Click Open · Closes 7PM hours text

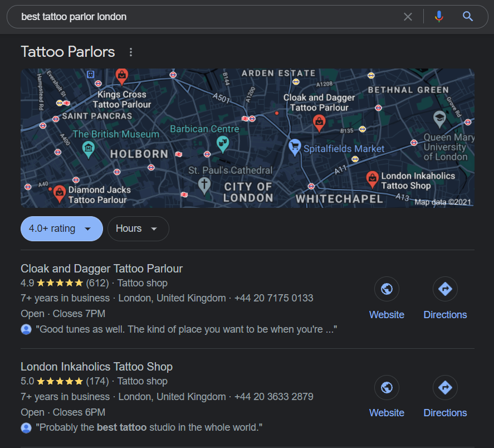(63, 314)
